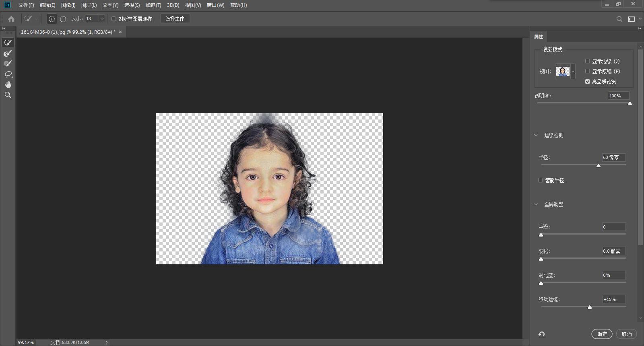This screenshot has height=346, width=644.
Task: Collapse the 边缘检测 section
Action: 536,135
